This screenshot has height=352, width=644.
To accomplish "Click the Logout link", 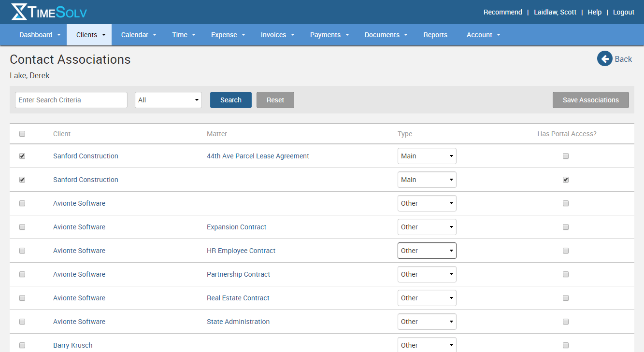I will coord(623,12).
